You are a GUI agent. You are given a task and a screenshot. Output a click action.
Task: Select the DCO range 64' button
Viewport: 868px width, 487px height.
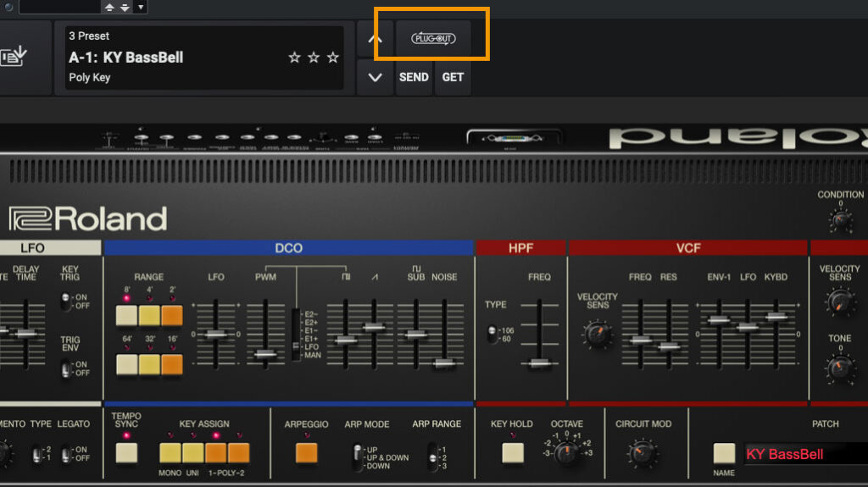coord(127,365)
